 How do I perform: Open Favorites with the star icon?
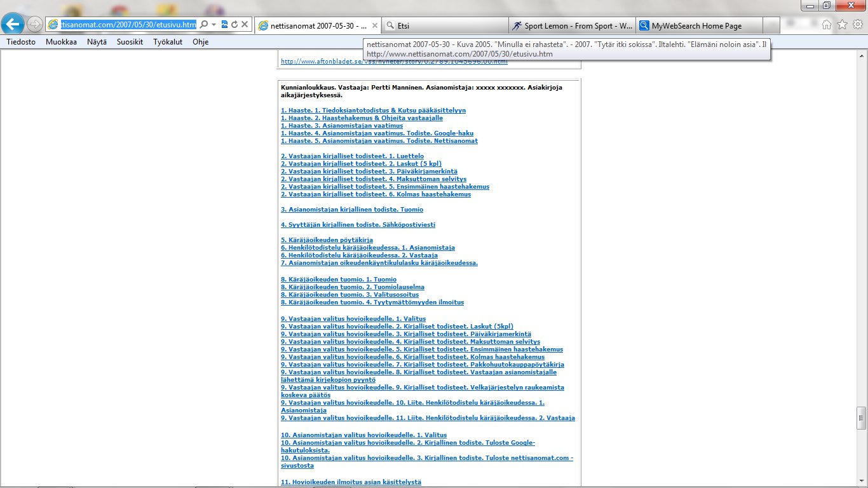click(842, 25)
